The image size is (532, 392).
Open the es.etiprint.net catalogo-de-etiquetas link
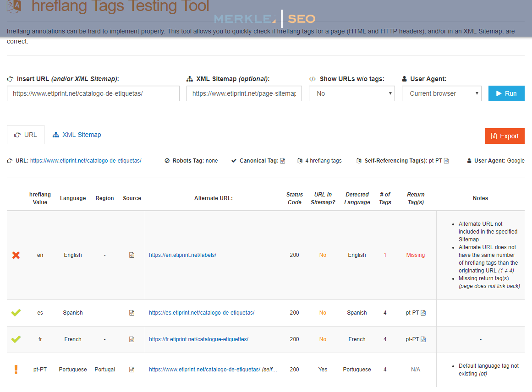click(202, 313)
